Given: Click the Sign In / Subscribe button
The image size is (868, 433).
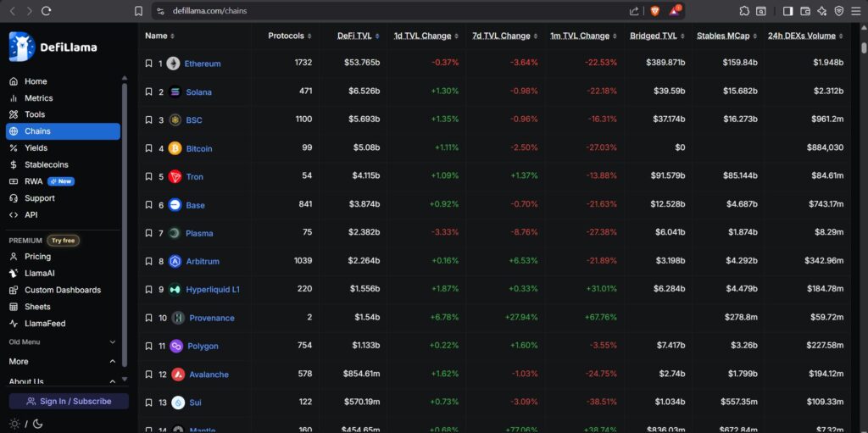Looking at the screenshot, I should click(69, 401).
